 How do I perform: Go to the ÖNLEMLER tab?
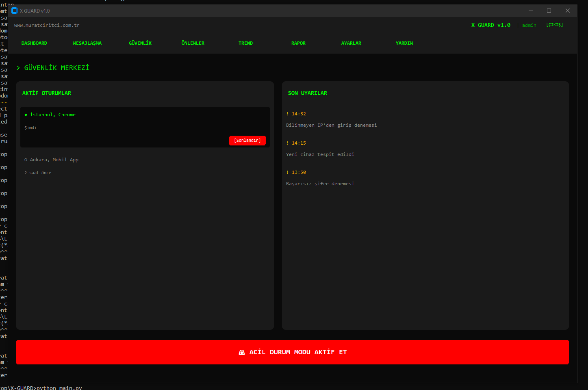coord(193,43)
